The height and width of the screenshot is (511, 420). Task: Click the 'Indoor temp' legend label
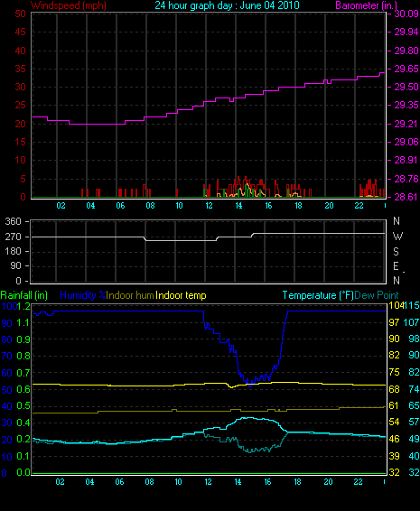pyautogui.click(x=181, y=295)
